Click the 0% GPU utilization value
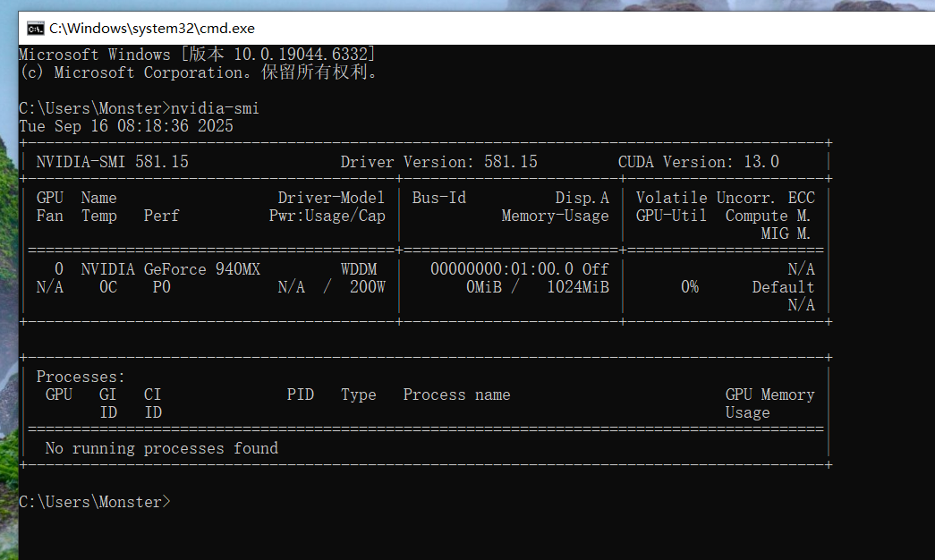Viewport: 935px width, 560px height. (689, 287)
